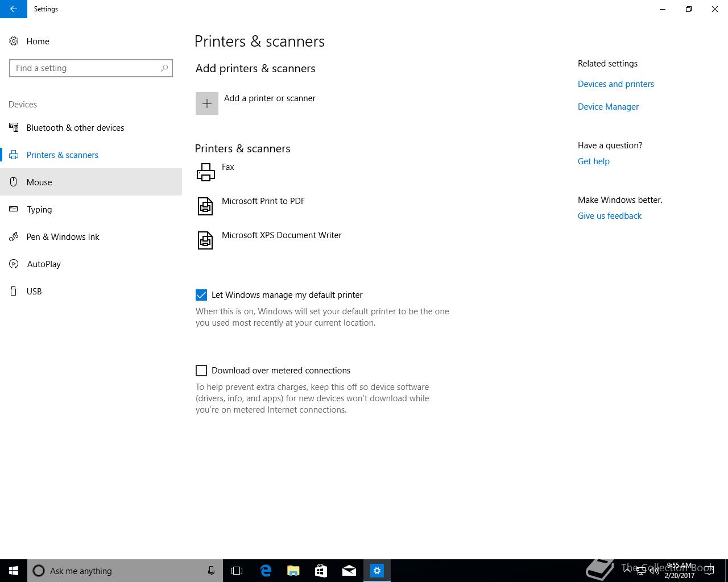The image size is (728, 582).
Task: Go to Settings Home
Action: click(91, 41)
